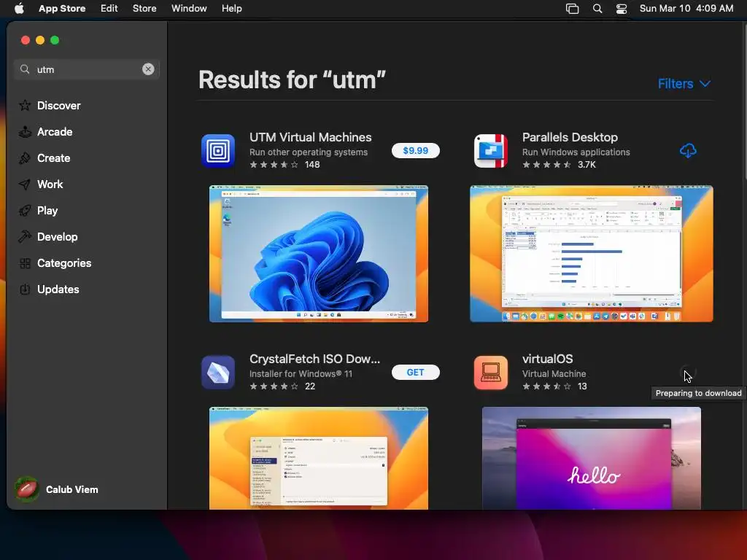View virtualOS hello screenshot

pyautogui.click(x=591, y=458)
